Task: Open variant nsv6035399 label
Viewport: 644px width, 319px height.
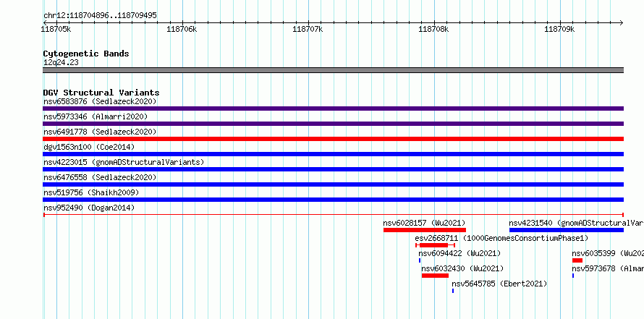Action: [608, 253]
